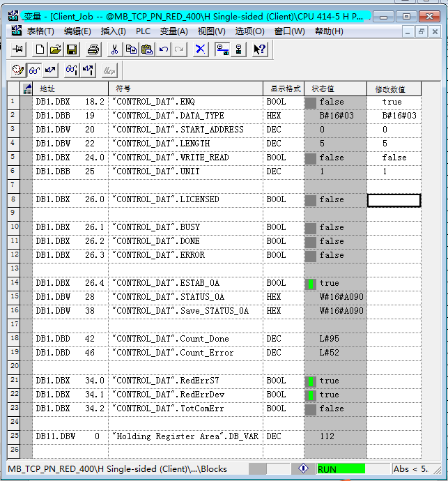Click the 显示格式 column header
448x481 pixels.
[283, 89]
